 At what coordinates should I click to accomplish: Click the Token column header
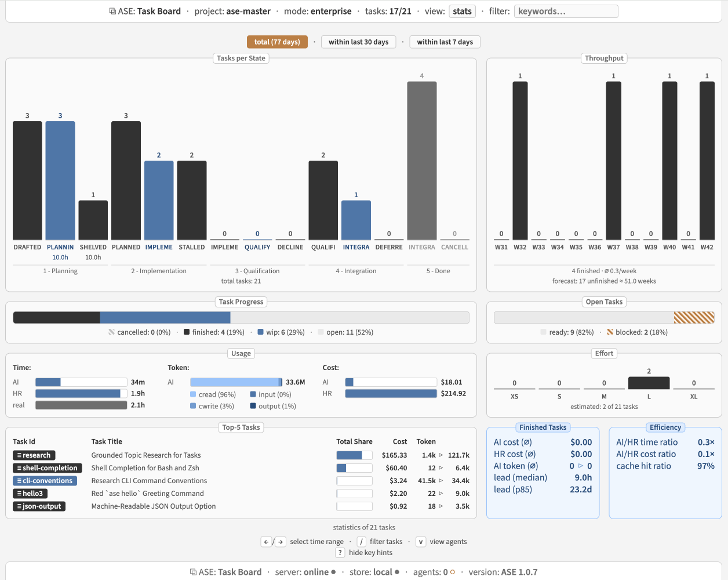426,441
